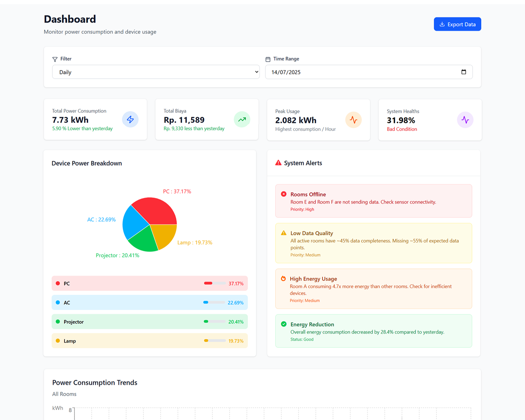Click the Export Data button
The height and width of the screenshot is (420, 525).
(x=457, y=24)
